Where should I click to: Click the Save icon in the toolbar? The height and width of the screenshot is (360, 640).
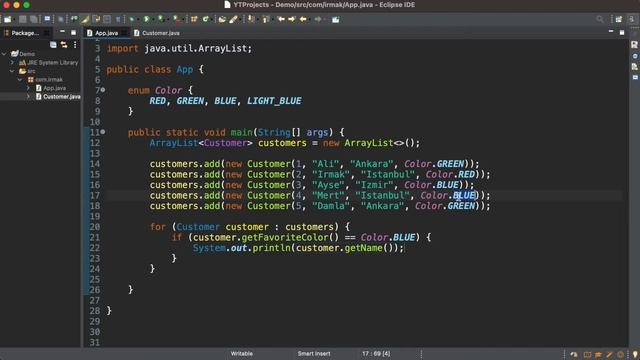point(22,19)
